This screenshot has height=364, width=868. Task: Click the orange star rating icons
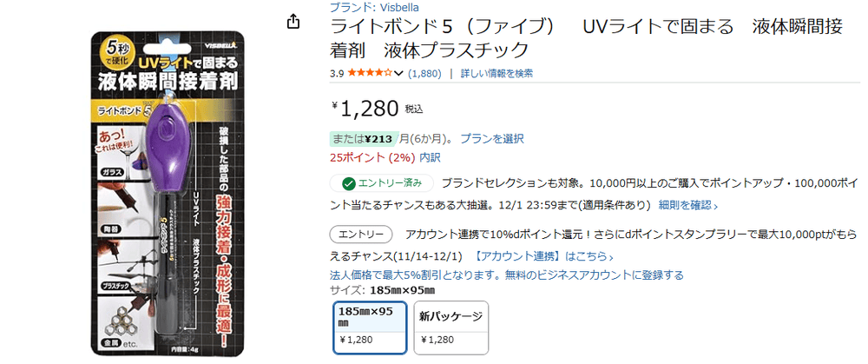pos(371,74)
